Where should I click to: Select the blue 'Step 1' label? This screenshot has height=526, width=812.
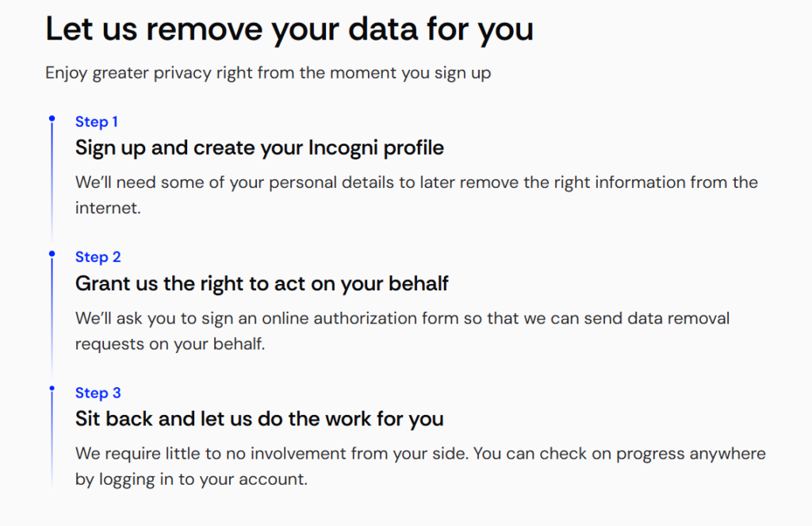tap(97, 122)
